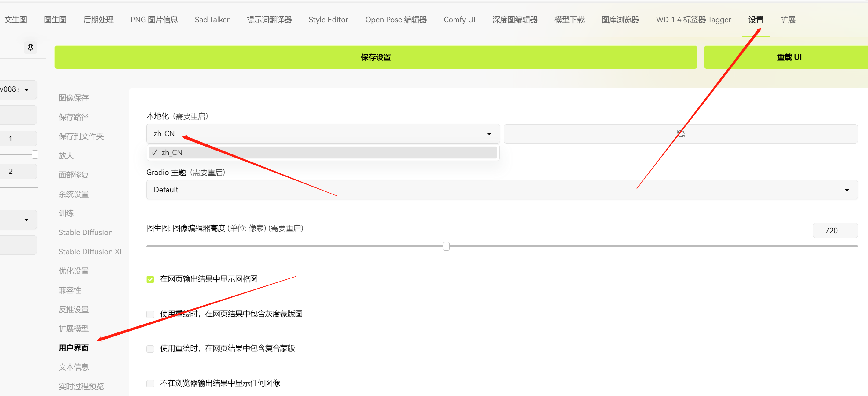The image size is (868, 396).
Task: Check 不在浏览器输出结果中显示任何图像
Action: tap(150, 383)
